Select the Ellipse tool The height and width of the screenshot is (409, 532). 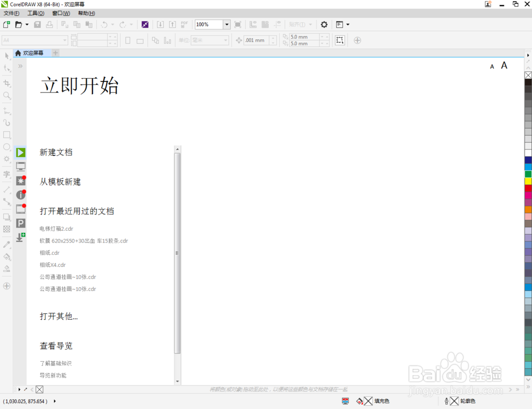(7, 147)
